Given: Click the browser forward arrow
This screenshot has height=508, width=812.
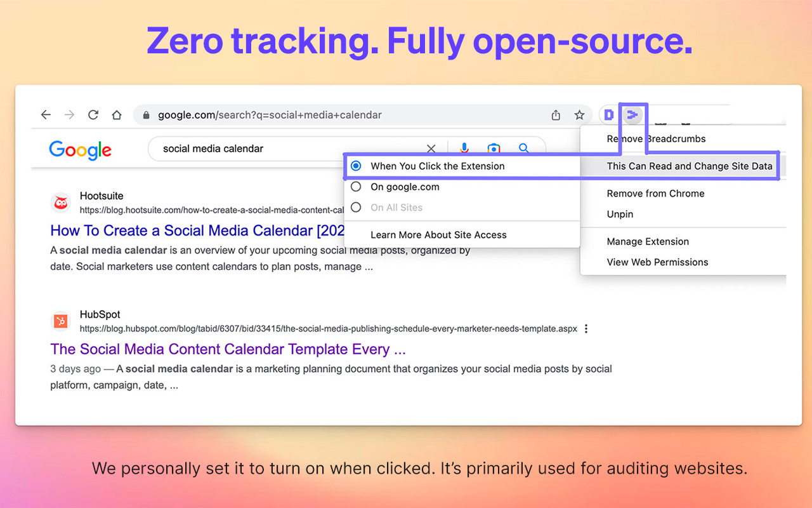Looking at the screenshot, I should tap(70, 115).
